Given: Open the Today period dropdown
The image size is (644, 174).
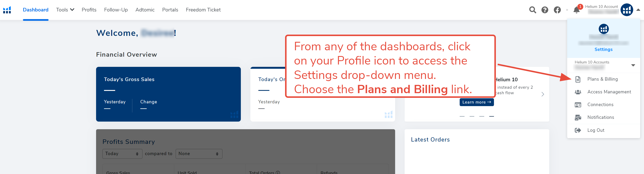Looking at the screenshot, I should pos(122,154).
